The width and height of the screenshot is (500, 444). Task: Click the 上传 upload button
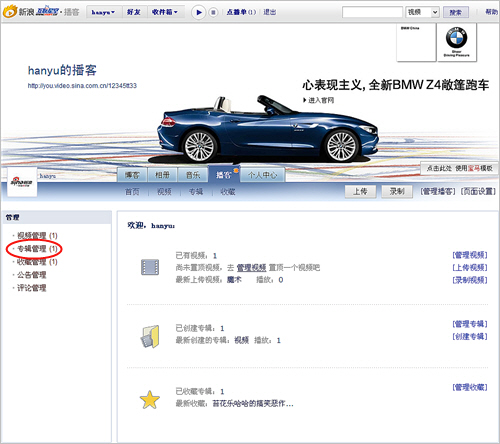point(360,191)
